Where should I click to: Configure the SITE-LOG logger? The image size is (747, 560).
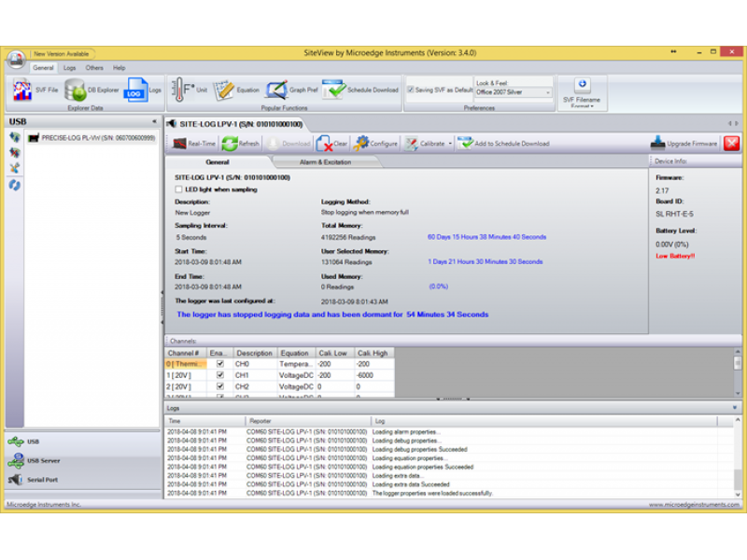[x=375, y=144]
